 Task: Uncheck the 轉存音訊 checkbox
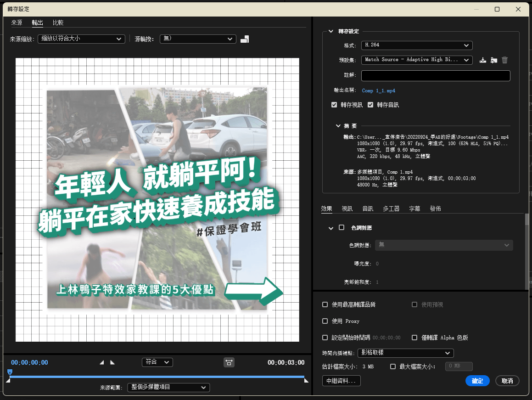pos(370,105)
